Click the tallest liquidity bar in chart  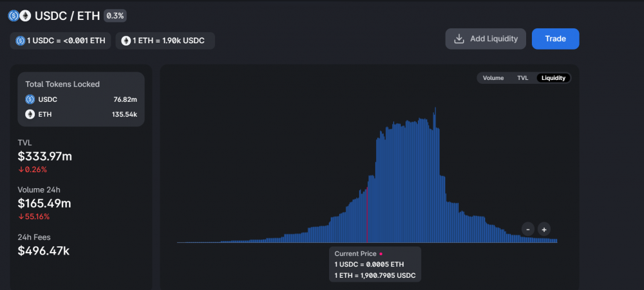[x=435, y=175]
